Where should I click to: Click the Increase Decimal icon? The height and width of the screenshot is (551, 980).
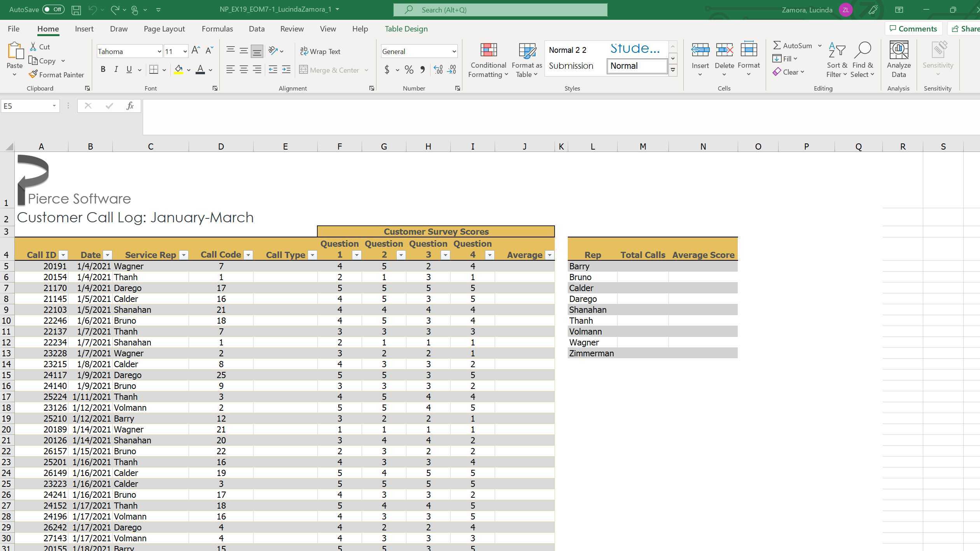pos(438,70)
